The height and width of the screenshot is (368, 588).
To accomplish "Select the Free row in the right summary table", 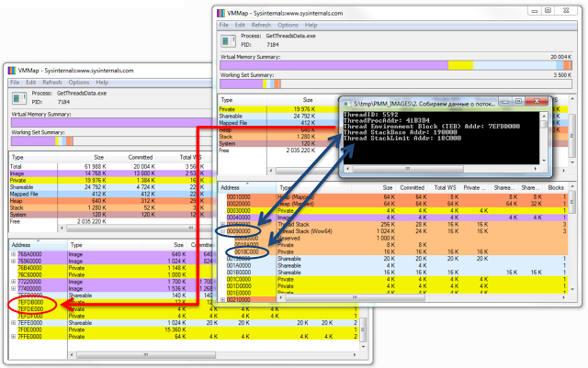I will point(278,151).
